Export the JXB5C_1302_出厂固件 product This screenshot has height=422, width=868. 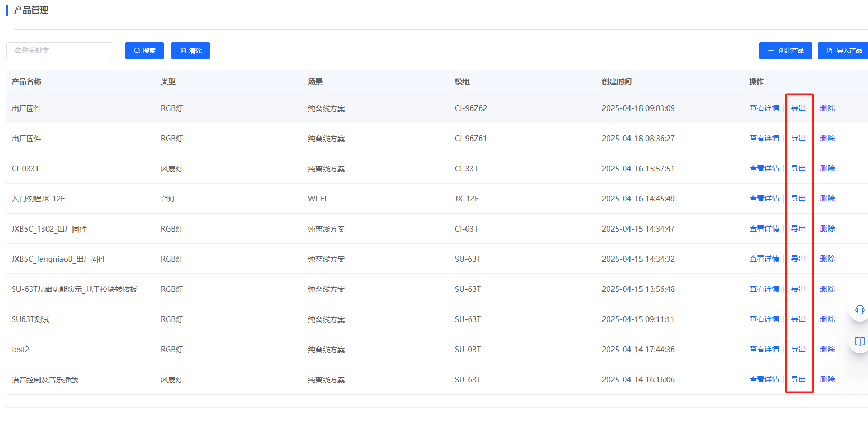pos(798,228)
